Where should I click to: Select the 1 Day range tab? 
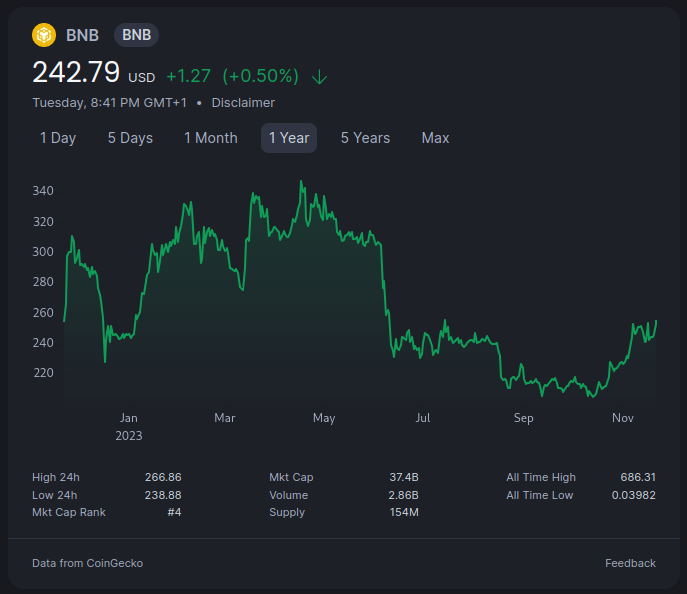(x=58, y=138)
